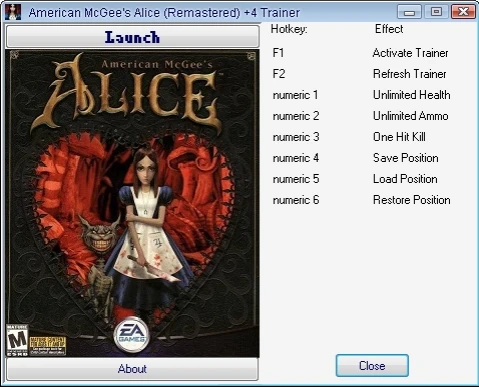Click the 'One Hit Kill' effect text
This screenshot has height=387, width=479.
(399, 137)
